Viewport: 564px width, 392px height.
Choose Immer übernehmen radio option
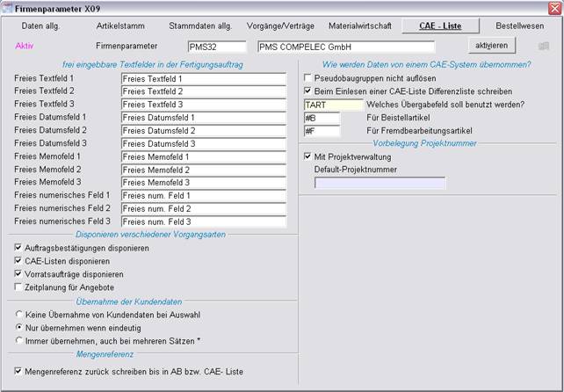click(x=19, y=340)
